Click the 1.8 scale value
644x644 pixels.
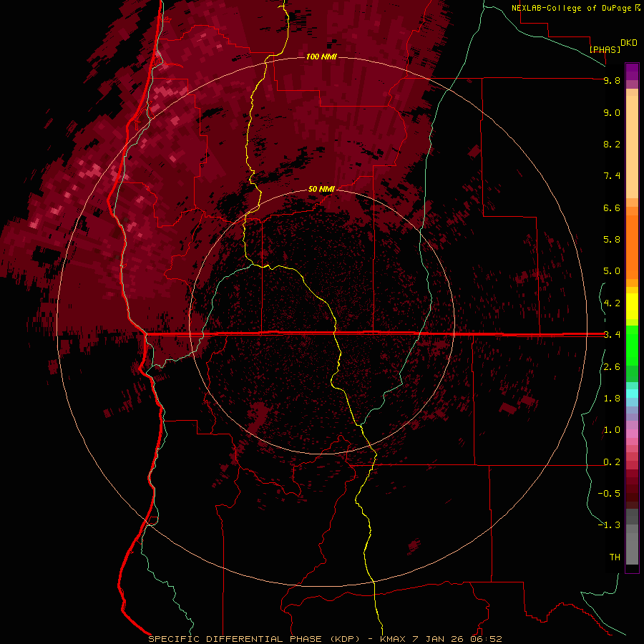[x=612, y=399]
